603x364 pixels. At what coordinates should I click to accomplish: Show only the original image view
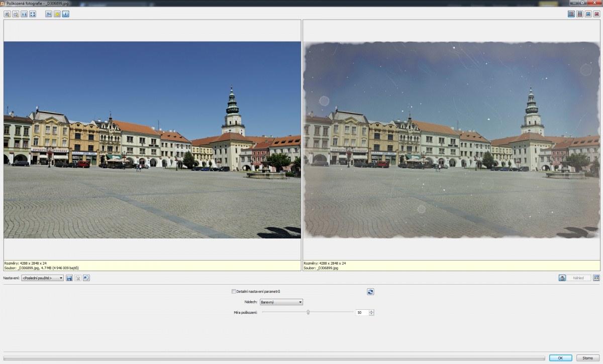click(588, 14)
